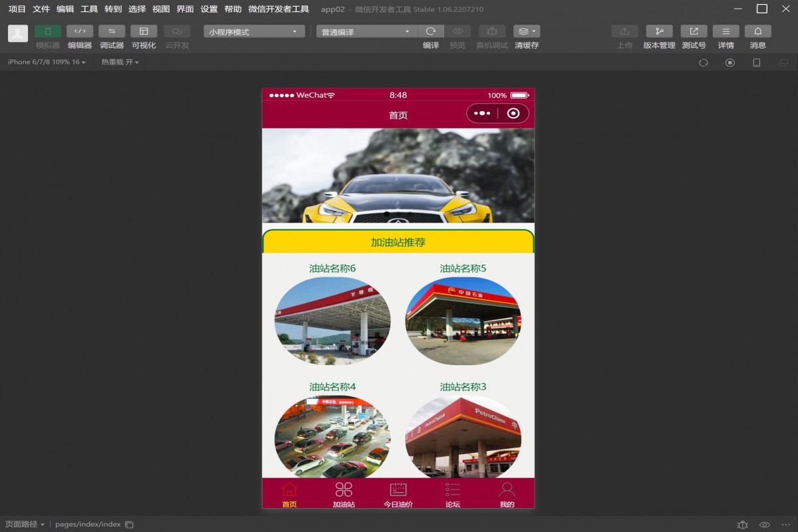
Task: Open gas station 油站名称6 image
Action: pos(332,321)
